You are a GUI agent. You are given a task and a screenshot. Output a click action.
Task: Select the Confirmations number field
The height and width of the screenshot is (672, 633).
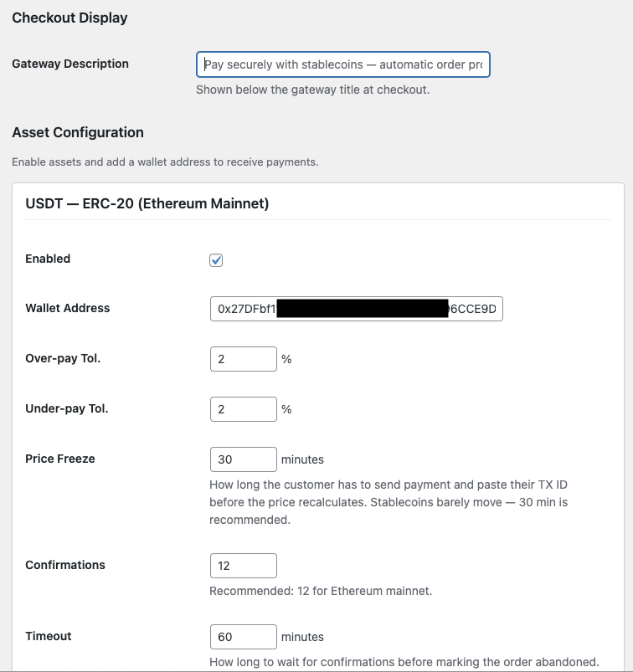[x=243, y=566]
